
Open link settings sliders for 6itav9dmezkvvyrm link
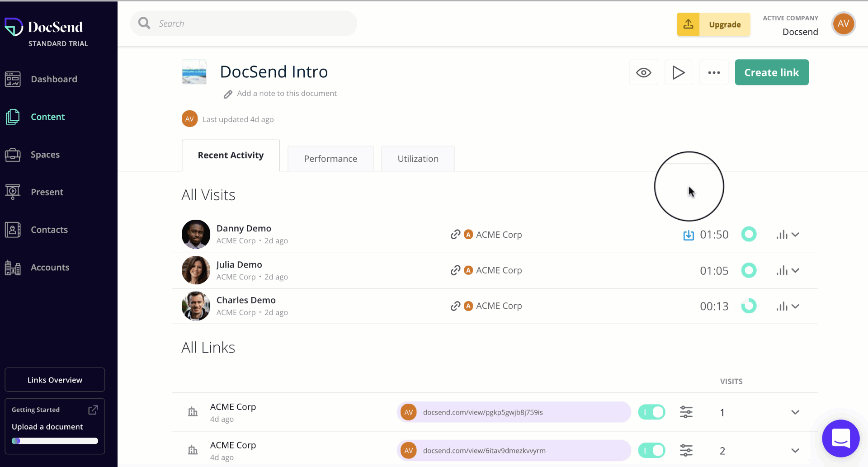(686, 450)
